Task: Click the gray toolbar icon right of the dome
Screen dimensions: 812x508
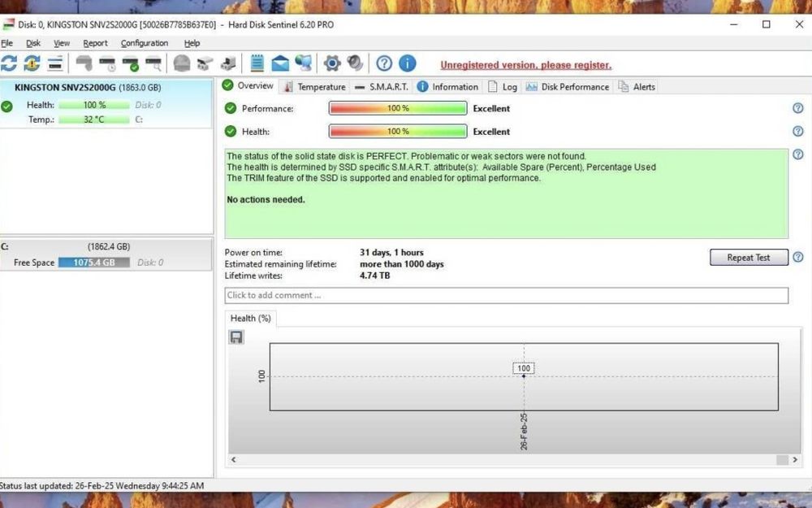Action: [205, 63]
